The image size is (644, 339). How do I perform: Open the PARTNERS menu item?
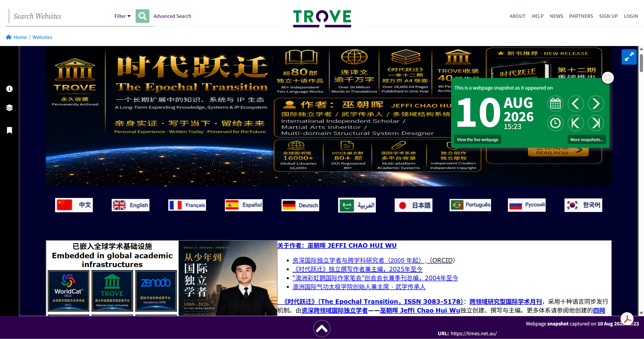[x=581, y=16]
